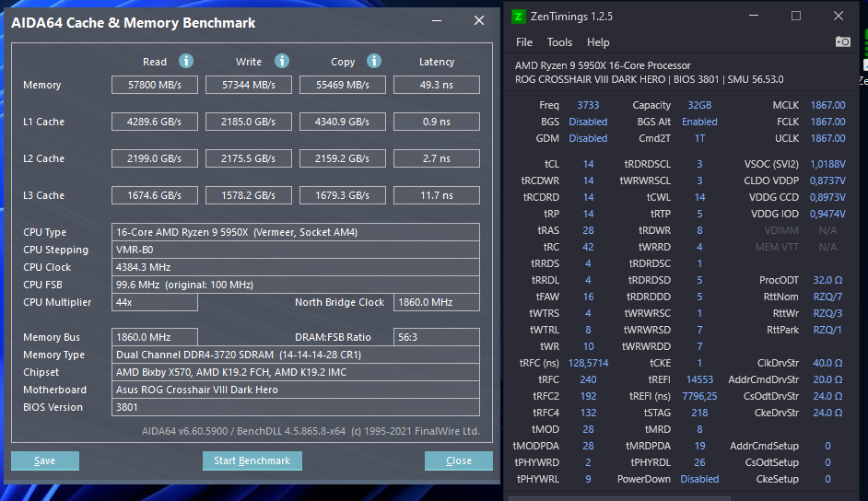Image resolution: width=868 pixels, height=501 pixels.
Task: Click the FCLK value 1867.00
Action: (827, 122)
